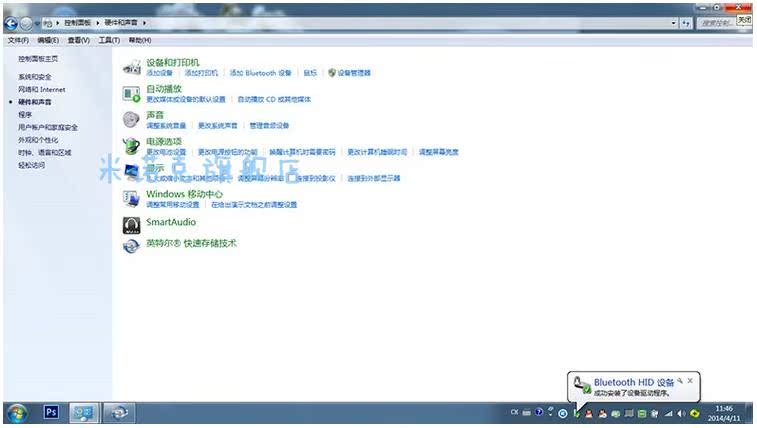Click the 连接到外部显示器 link
The image size is (757, 428).
[x=374, y=179]
